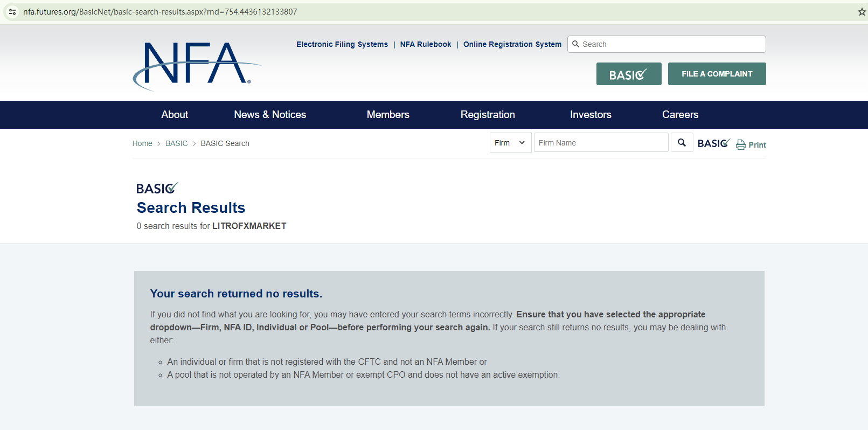The height and width of the screenshot is (430, 868).
Task: Expand the Firm search type dropdown
Action: [x=510, y=143]
